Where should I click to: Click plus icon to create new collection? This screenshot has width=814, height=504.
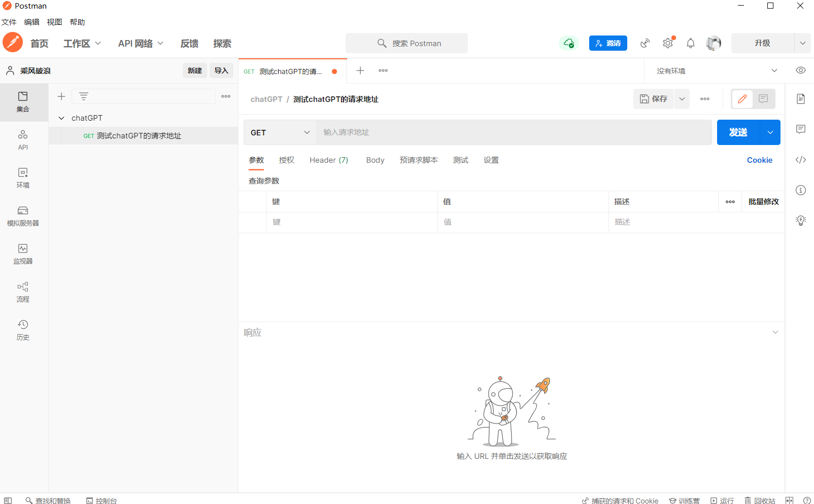click(x=61, y=96)
